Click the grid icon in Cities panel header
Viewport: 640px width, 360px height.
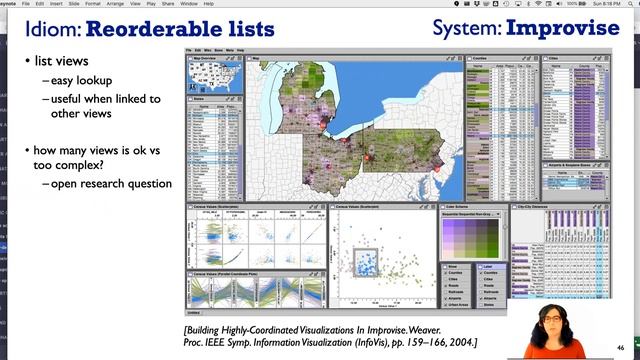[x=607, y=58]
